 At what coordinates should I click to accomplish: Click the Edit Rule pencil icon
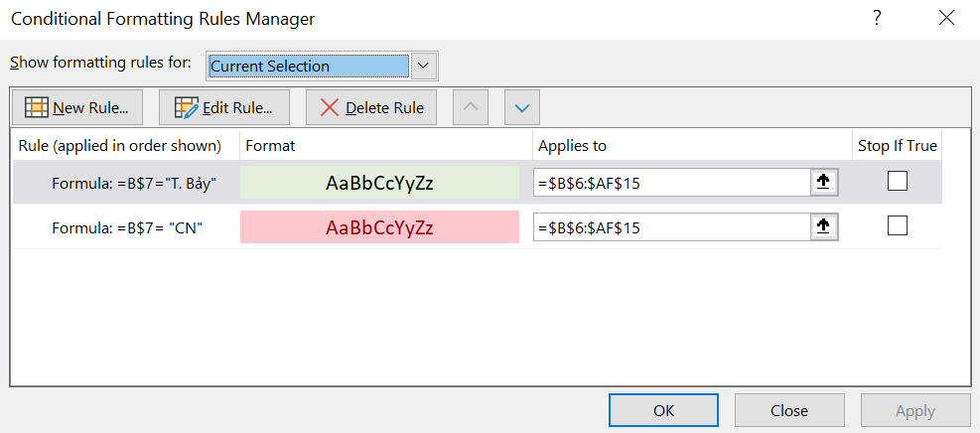[187, 107]
